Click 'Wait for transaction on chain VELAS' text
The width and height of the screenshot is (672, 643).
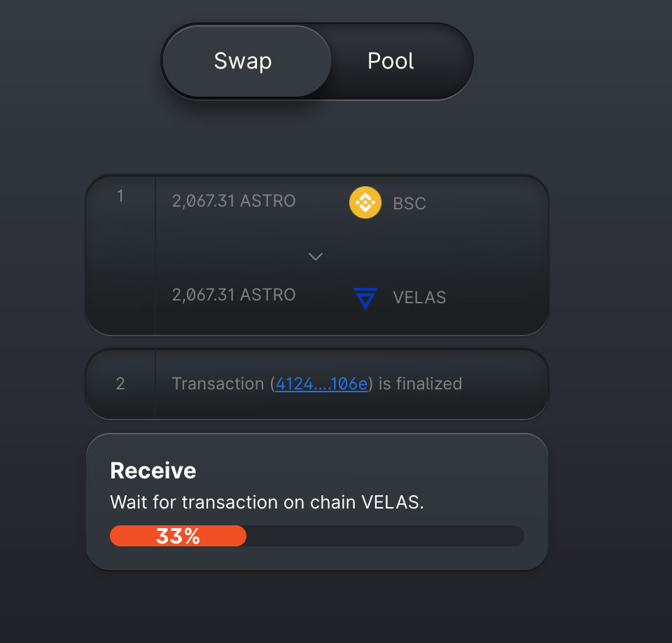(267, 502)
